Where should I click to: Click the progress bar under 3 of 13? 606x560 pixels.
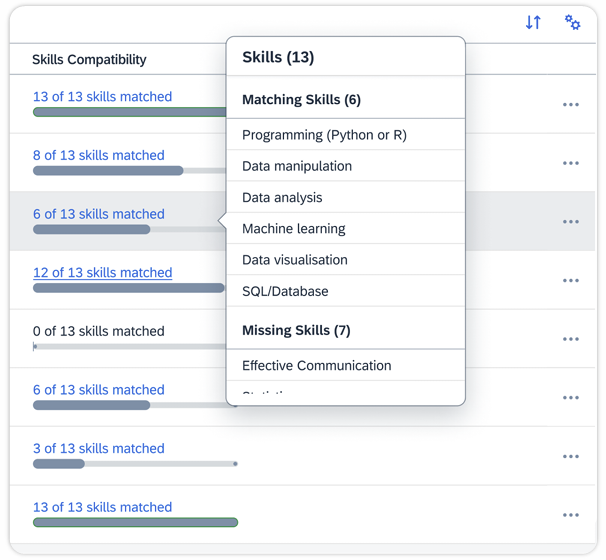[x=135, y=464]
